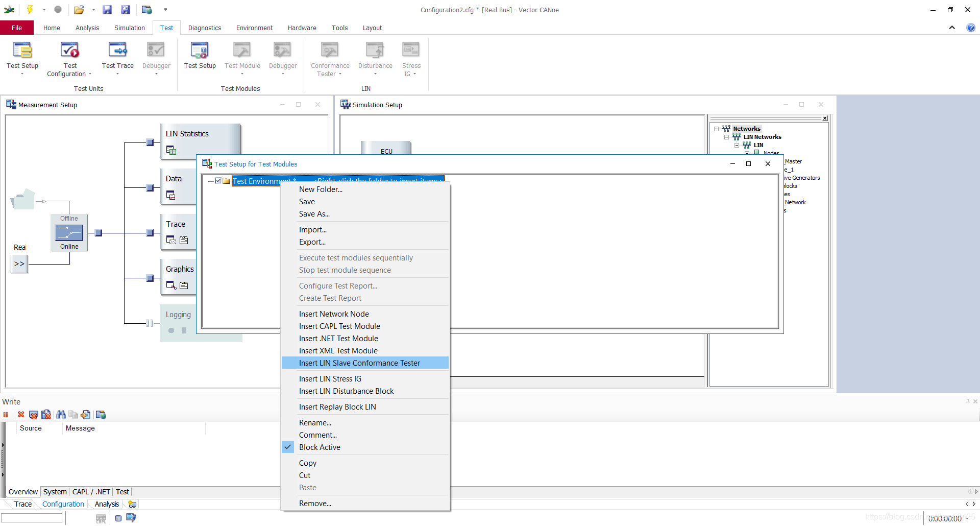Collapse the LIN tree node
The image size is (980, 526).
pos(737,145)
